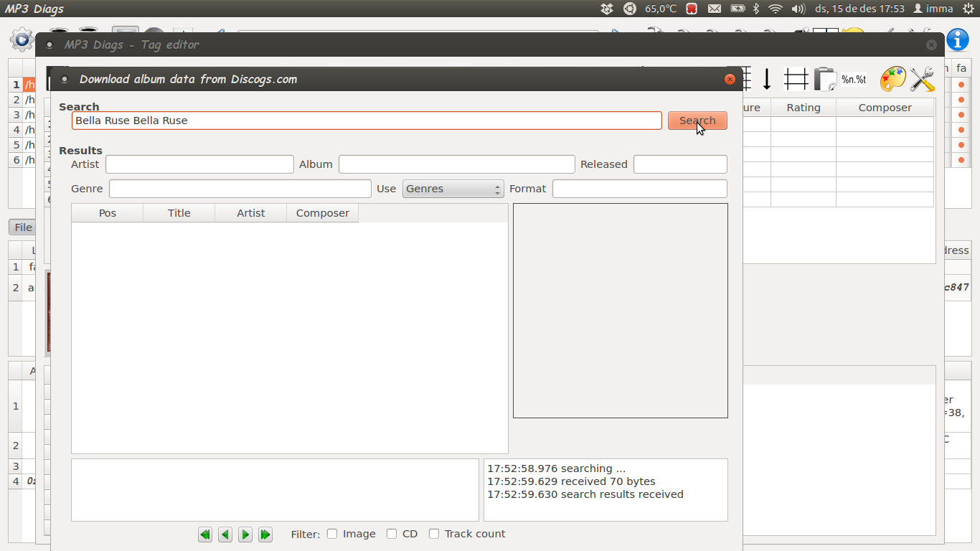This screenshot has height=551, width=980.
Task: Open the imma user menu
Action: (x=933, y=9)
